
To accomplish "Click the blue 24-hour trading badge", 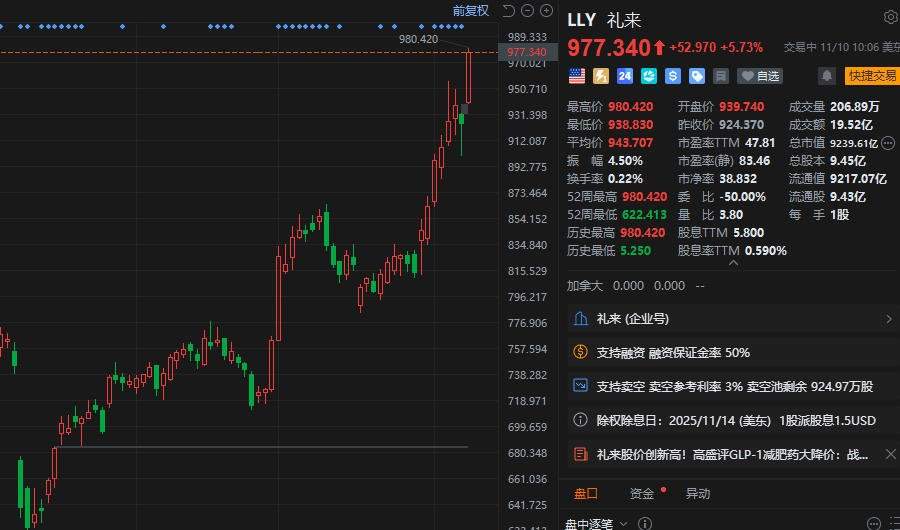I will 625,76.
